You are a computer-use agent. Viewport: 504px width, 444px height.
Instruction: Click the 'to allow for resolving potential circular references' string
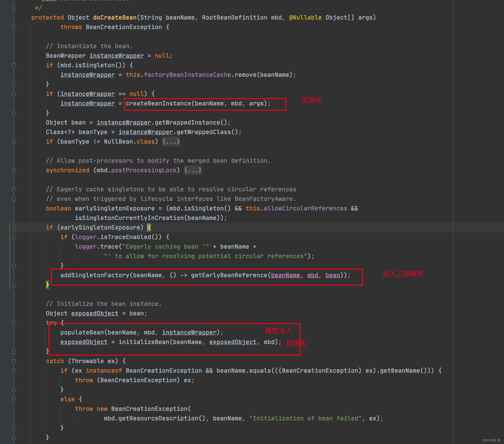coord(205,256)
